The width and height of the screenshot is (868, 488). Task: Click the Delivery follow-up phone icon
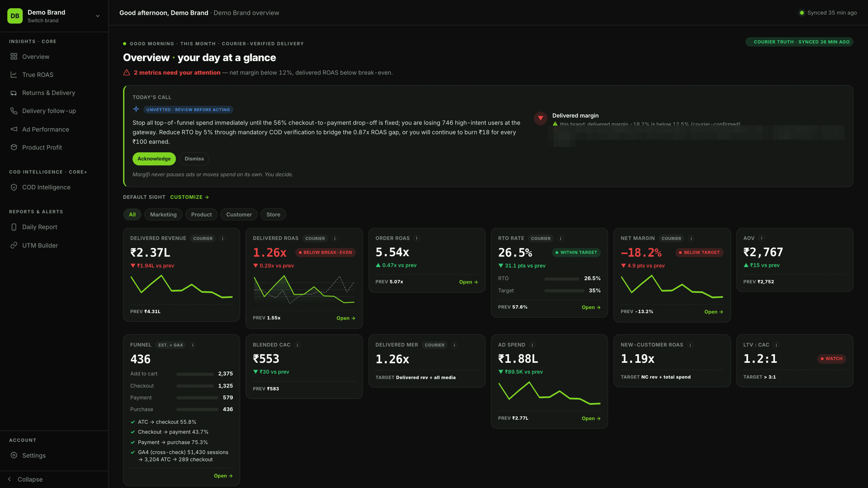point(14,111)
